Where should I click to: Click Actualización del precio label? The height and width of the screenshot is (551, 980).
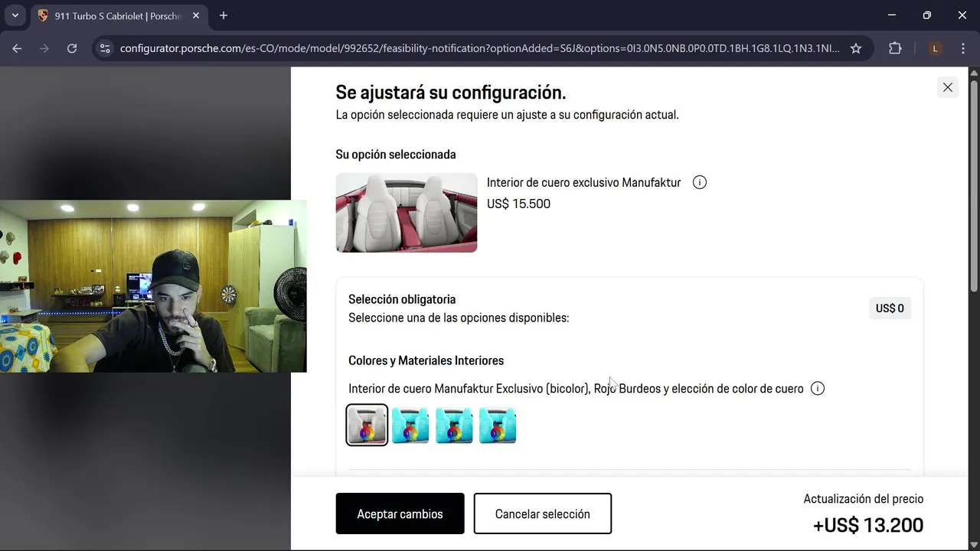point(864,499)
